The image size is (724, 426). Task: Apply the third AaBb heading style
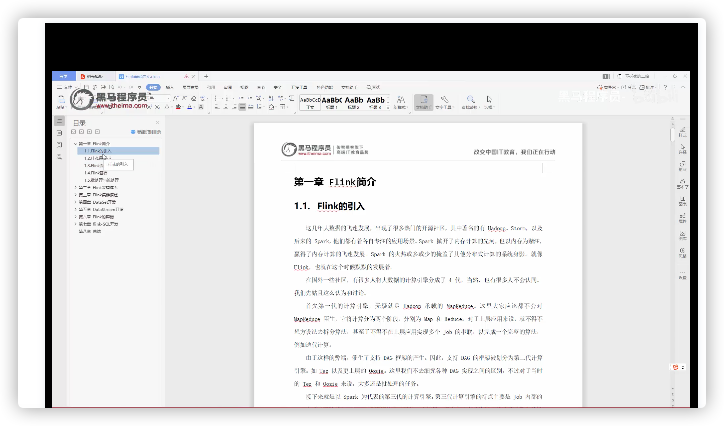point(375,102)
